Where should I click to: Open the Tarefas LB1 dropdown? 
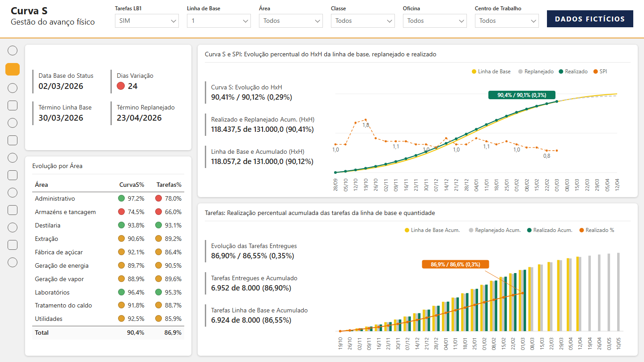(147, 21)
